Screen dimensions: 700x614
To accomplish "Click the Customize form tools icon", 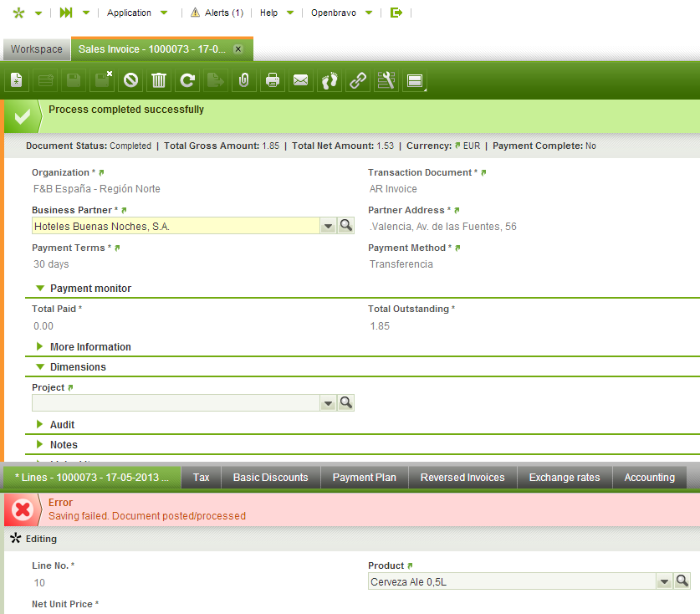I will click(x=386, y=80).
